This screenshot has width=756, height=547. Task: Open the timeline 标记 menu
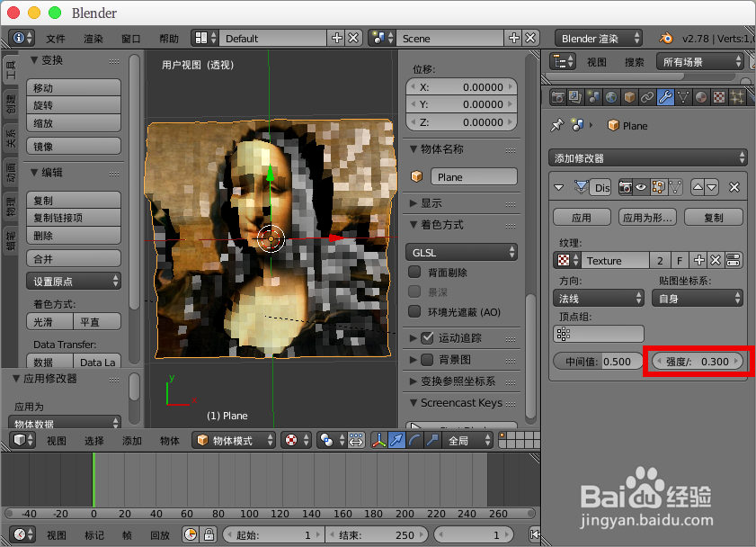(x=94, y=535)
